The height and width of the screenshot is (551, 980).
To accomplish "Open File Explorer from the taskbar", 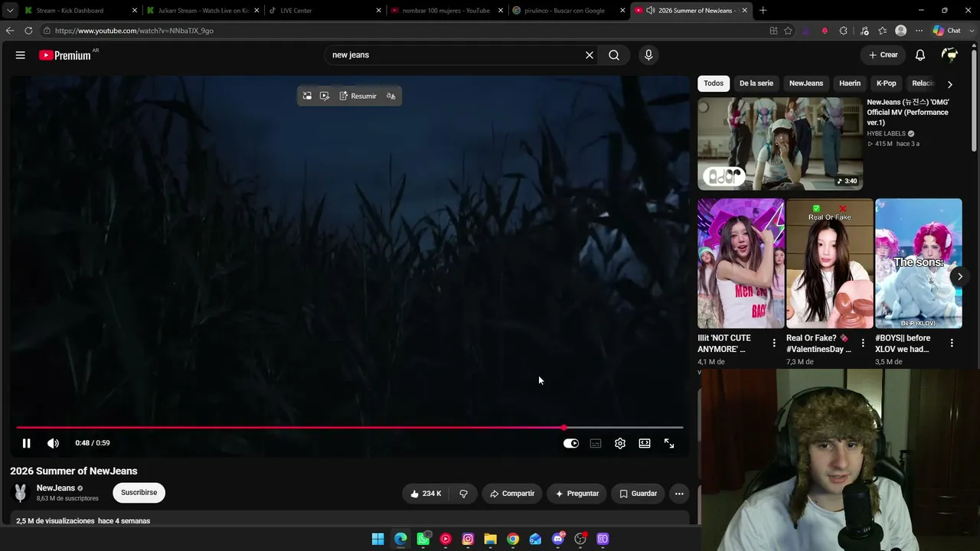I will pyautogui.click(x=490, y=539).
